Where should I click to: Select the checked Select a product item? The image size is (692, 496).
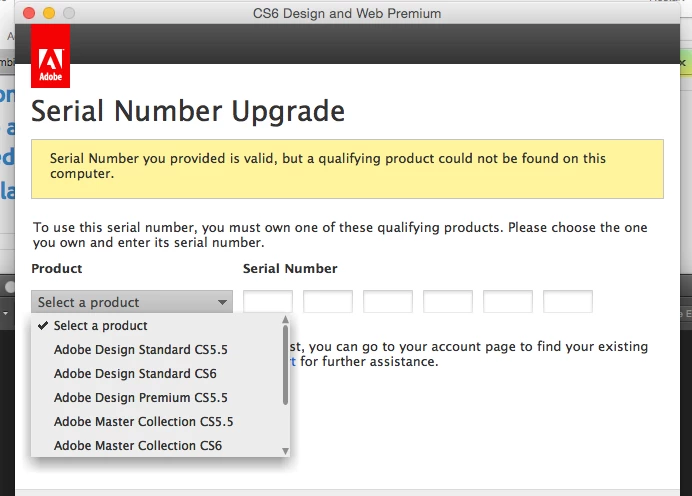click(x=100, y=326)
